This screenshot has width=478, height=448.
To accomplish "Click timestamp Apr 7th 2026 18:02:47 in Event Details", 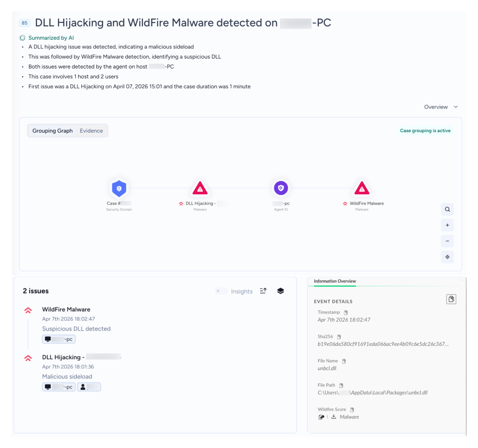I will (x=344, y=320).
